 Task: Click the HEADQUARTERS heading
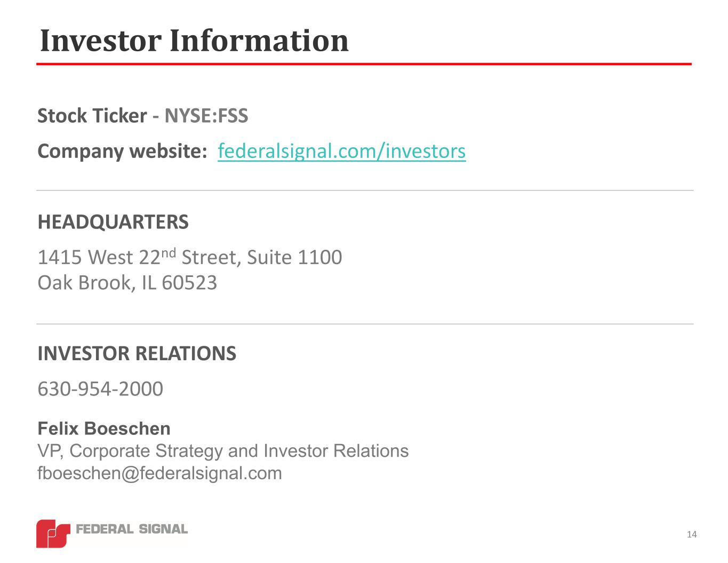tap(113, 222)
